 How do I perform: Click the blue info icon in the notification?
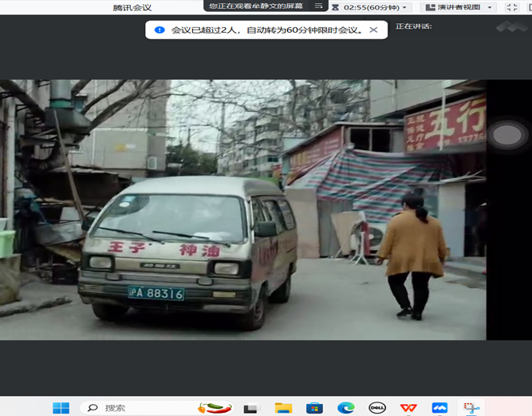click(160, 30)
